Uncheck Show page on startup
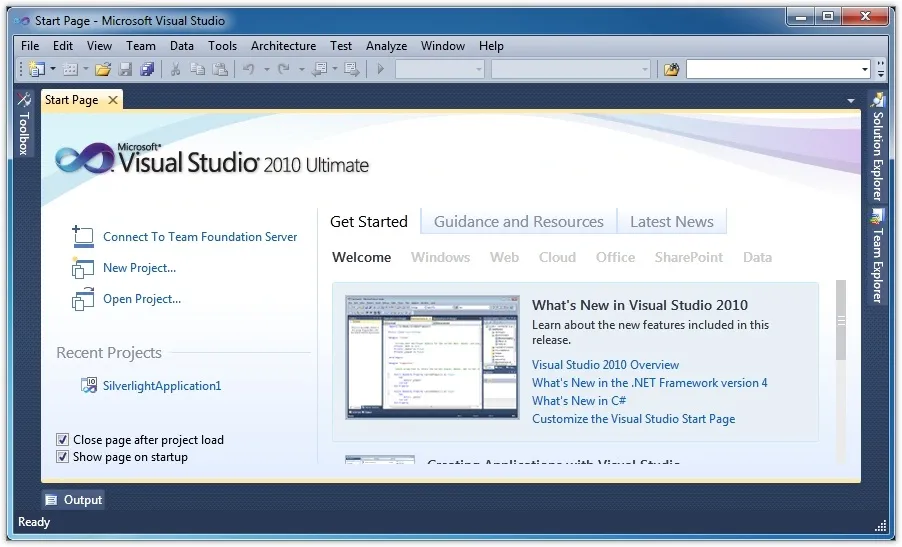This screenshot has width=902, height=547. 63,457
